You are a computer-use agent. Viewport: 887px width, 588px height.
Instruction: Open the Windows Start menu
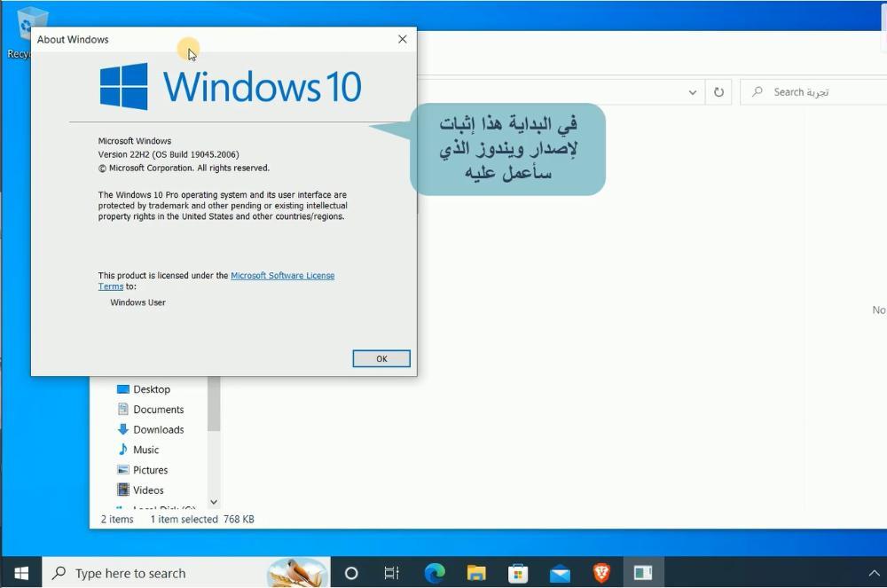point(21,573)
